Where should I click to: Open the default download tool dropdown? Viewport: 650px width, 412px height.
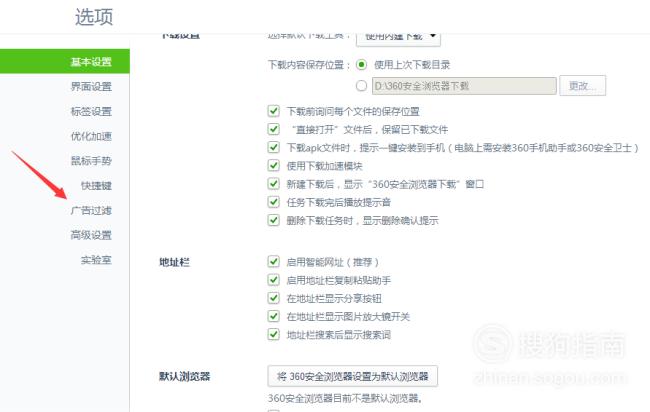coord(398,38)
